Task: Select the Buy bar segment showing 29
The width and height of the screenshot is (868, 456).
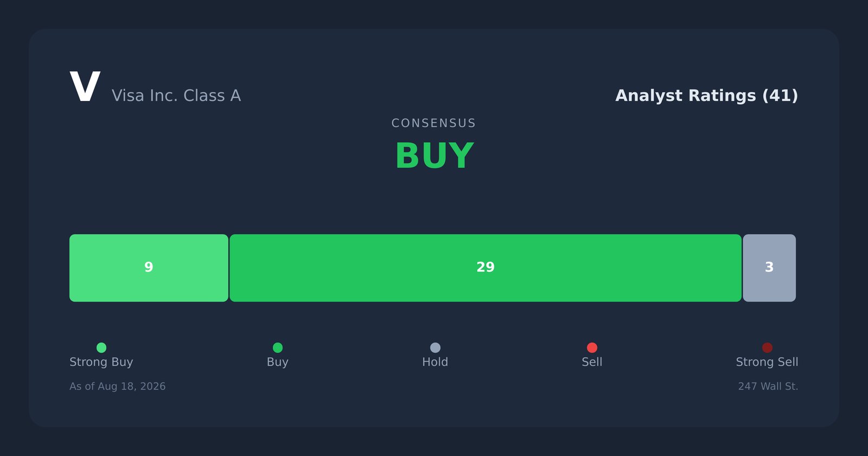Action: [486, 268]
